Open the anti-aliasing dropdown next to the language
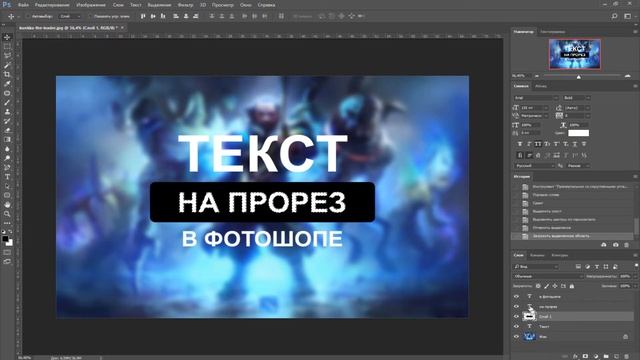Image resolution: width=640 pixels, height=360 pixels. 578,166
